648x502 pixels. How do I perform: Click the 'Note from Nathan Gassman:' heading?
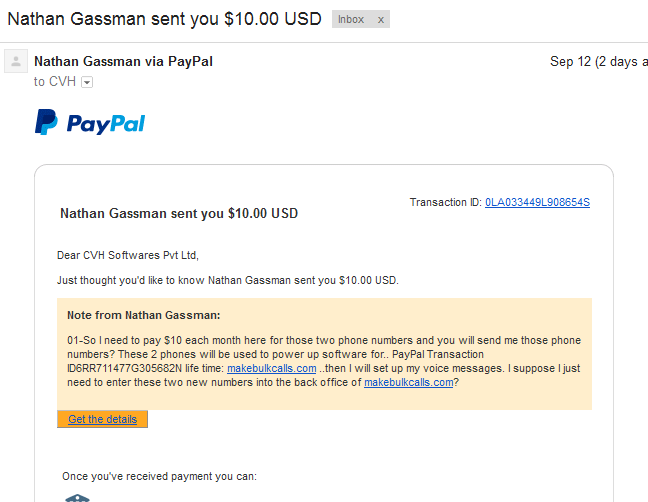(144, 315)
